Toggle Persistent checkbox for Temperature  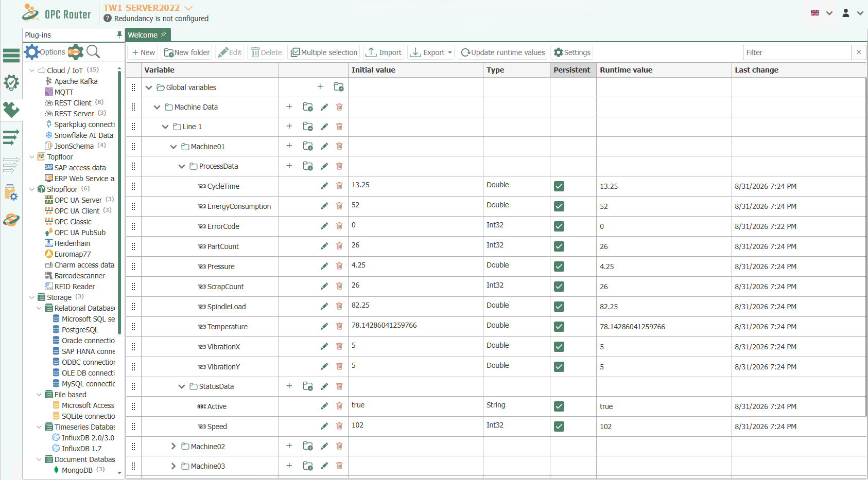click(559, 327)
